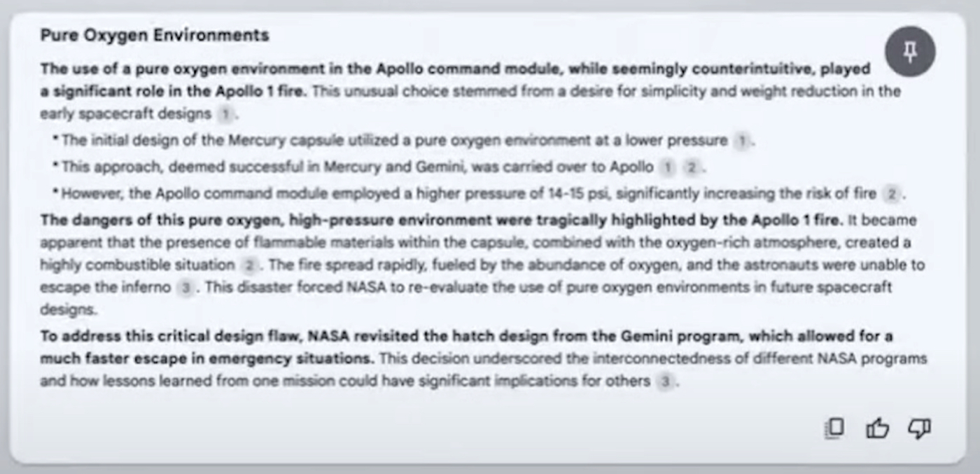Open citation 3 after 'implications for others'
The height and width of the screenshot is (474, 980).
(x=665, y=382)
